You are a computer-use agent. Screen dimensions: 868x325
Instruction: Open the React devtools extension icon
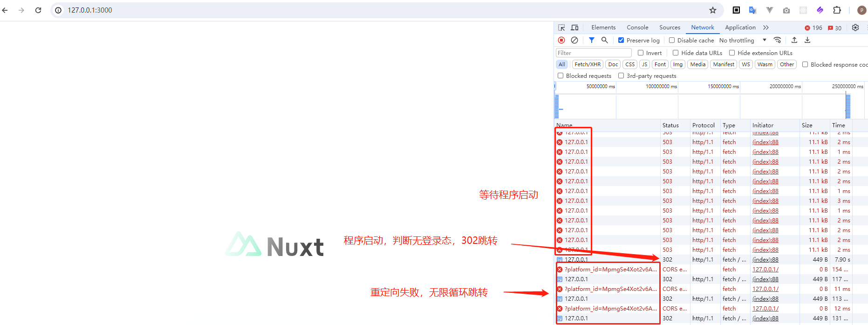click(x=803, y=10)
